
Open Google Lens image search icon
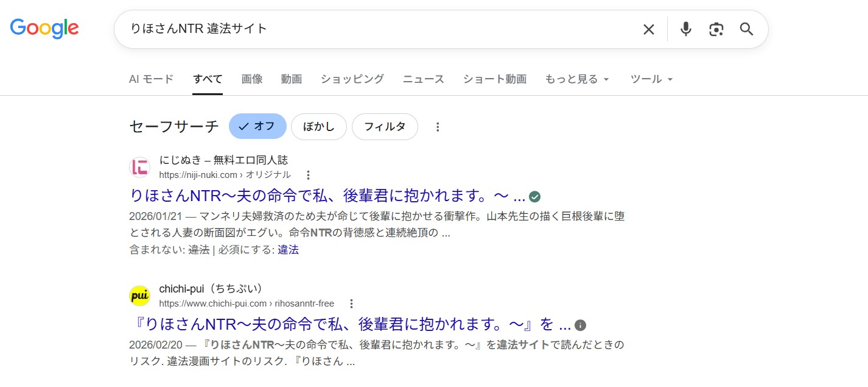[716, 29]
